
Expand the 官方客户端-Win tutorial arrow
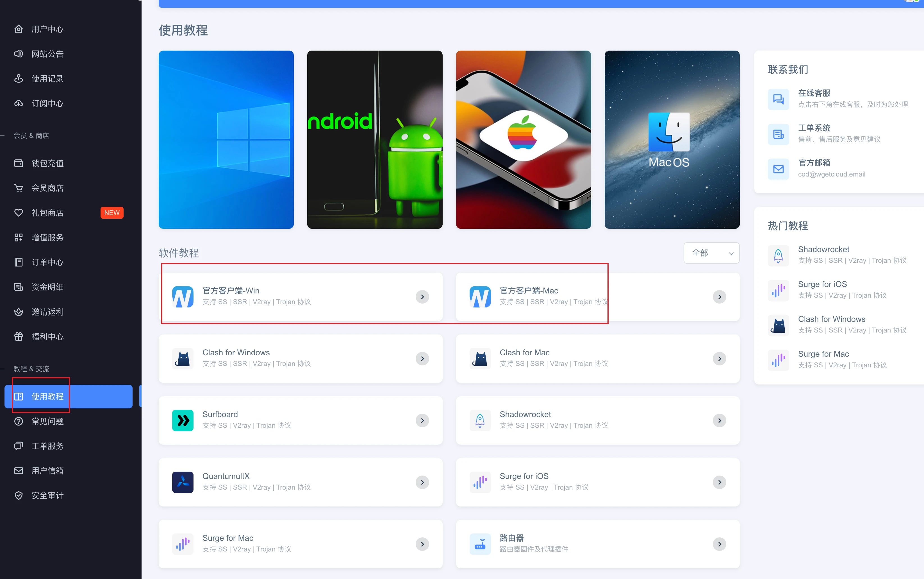(422, 297)
